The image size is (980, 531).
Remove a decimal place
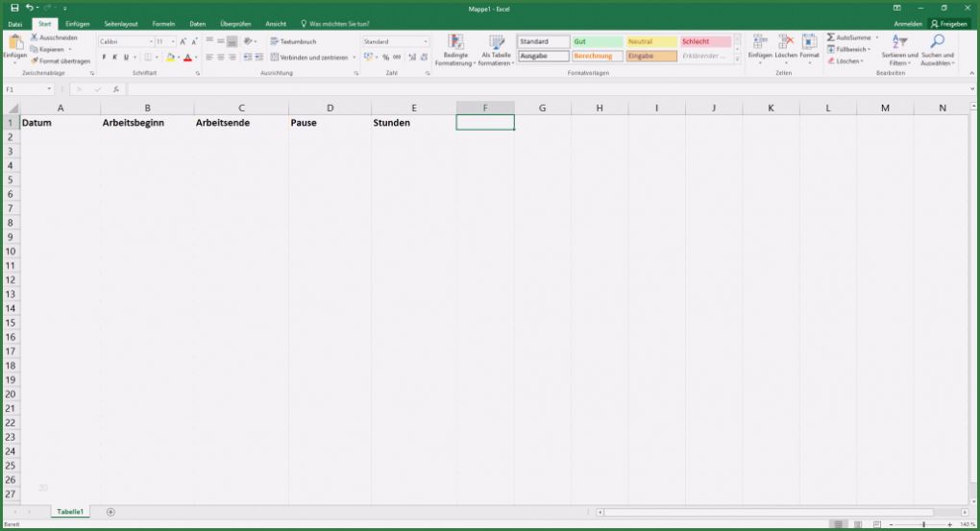[x=424, y=57]
